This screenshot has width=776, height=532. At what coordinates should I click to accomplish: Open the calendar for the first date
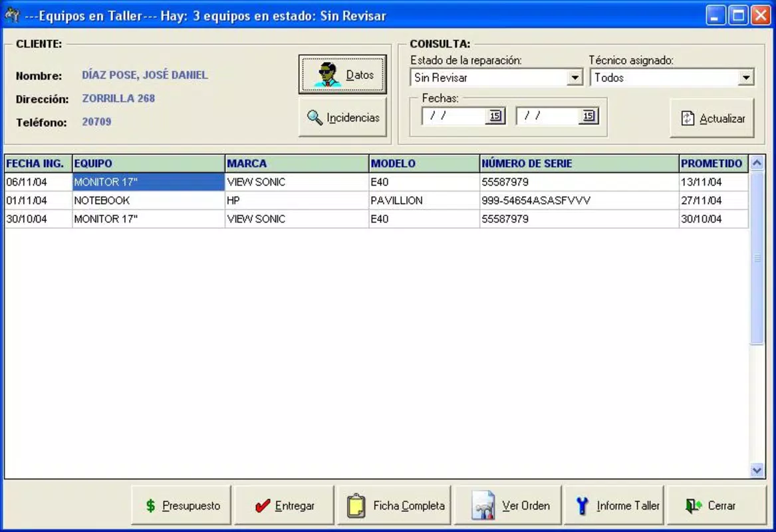pyautogui.click(x=495, y=116)
